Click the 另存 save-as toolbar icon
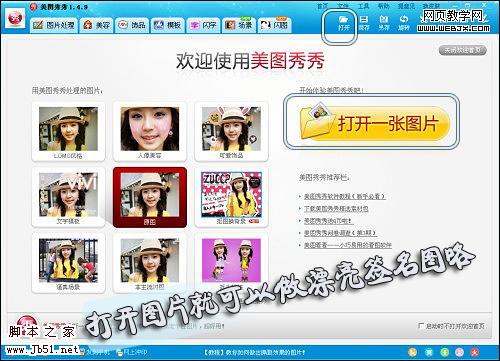This screenshot has height=361, width=500. [x=384, y=23]
